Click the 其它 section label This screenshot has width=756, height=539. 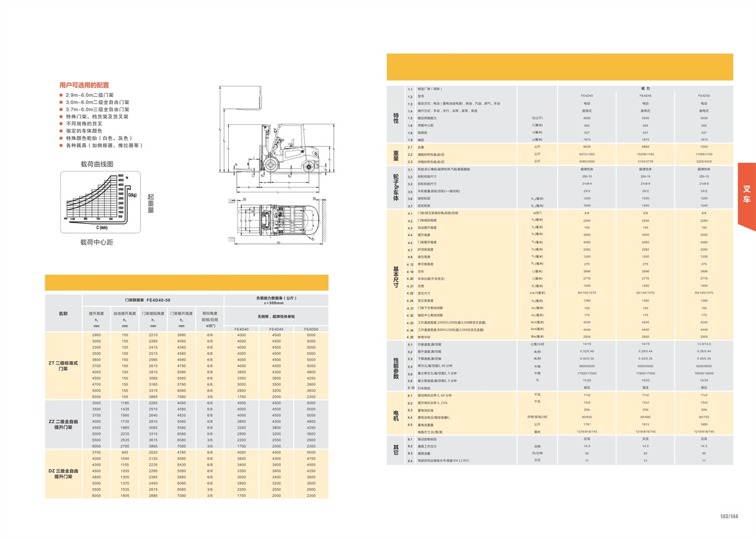tap(396, 449)
